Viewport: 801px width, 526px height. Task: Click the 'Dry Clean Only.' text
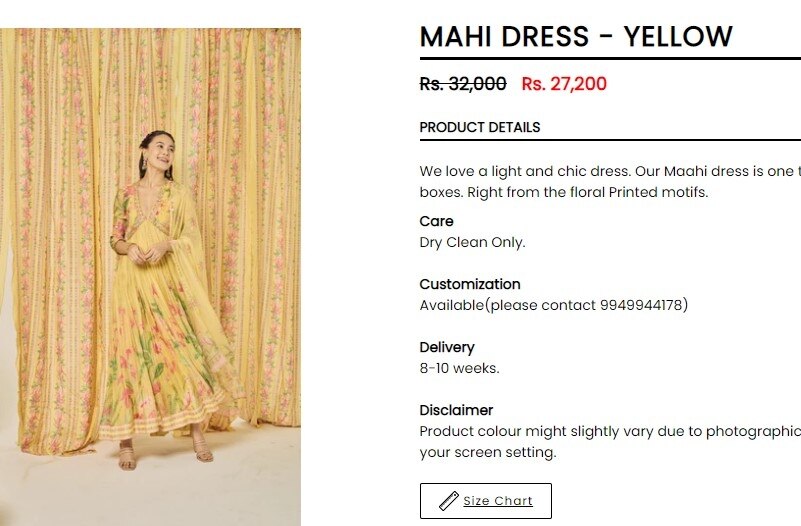point(472,242)
